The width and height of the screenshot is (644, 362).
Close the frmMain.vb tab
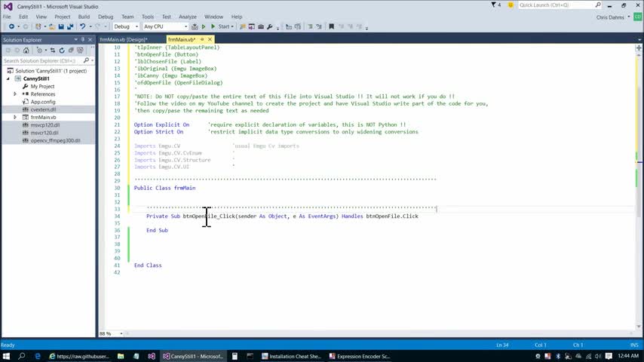coord(210,39)
